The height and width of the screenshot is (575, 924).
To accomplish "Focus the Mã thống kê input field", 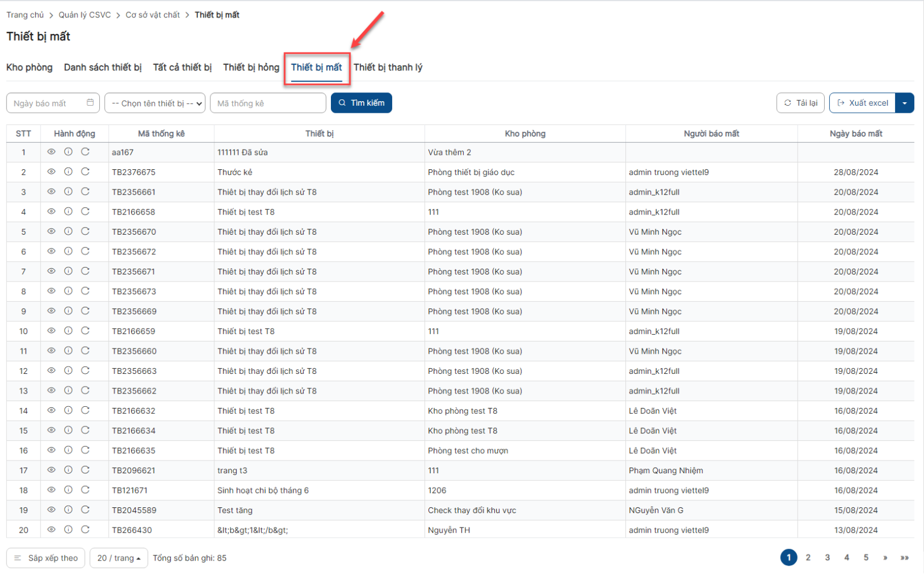I will 268,103.
